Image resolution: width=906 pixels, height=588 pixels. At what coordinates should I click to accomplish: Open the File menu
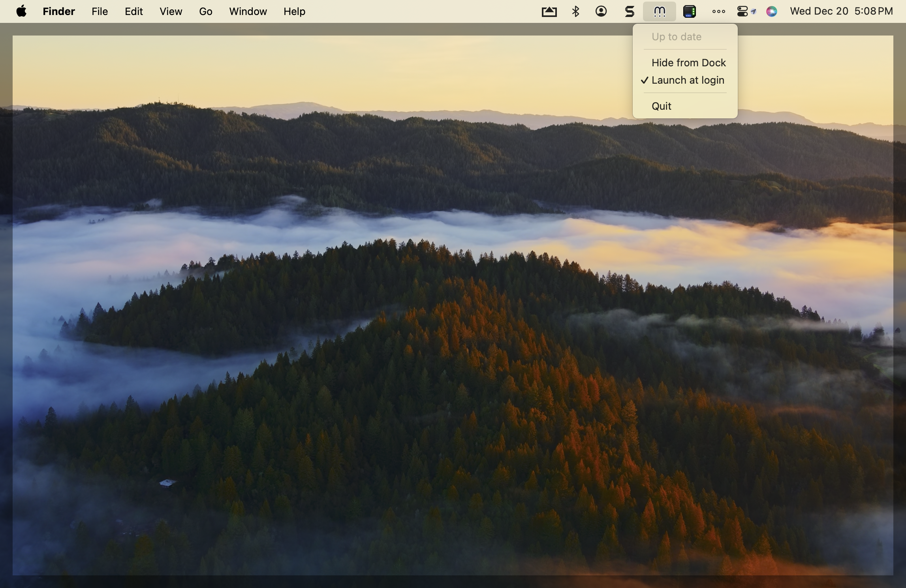100,11
